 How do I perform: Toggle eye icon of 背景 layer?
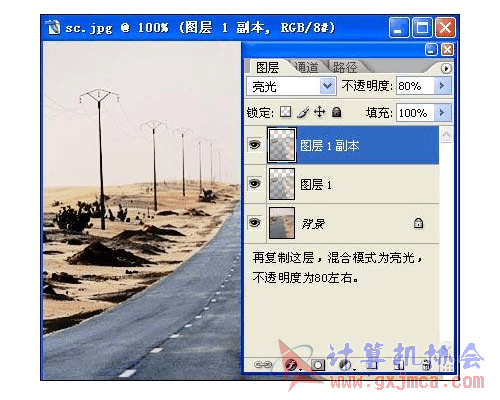point(255,222)
